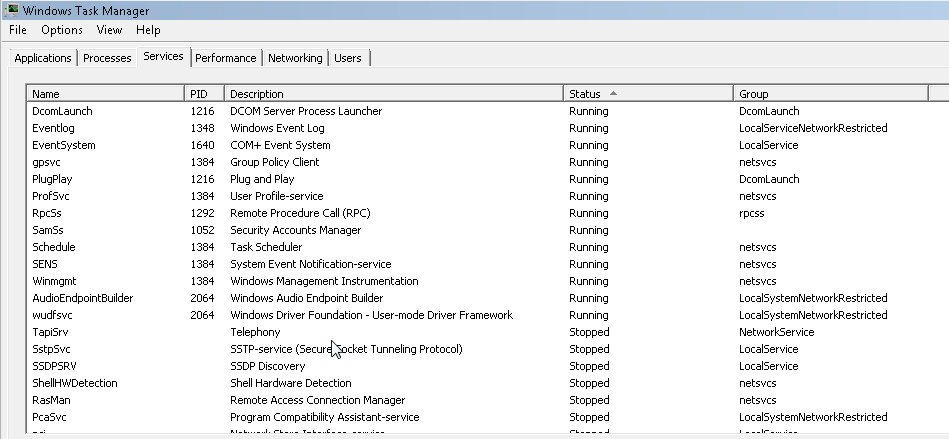This screenshot has width=949, height=439.
Task: Click PID 1640 for EventSystem
Action: tap(202, 145)
